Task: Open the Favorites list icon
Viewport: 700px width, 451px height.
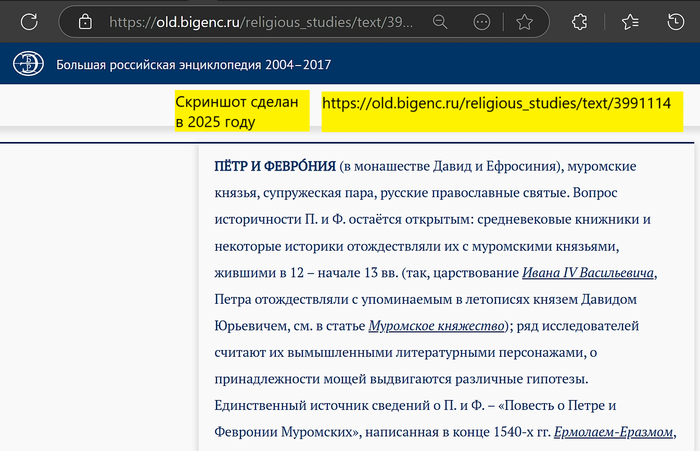Action: tap(630, 21)
